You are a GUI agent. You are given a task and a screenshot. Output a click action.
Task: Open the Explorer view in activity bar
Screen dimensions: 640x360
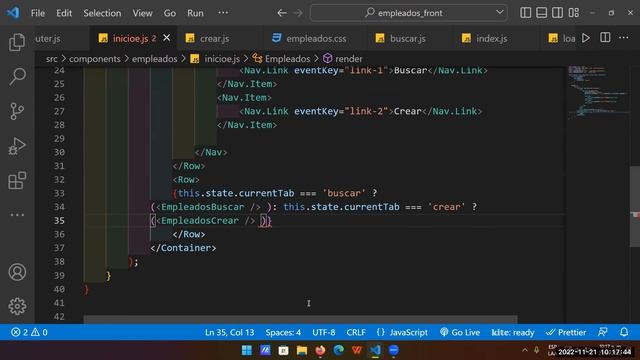pos(17,42)
